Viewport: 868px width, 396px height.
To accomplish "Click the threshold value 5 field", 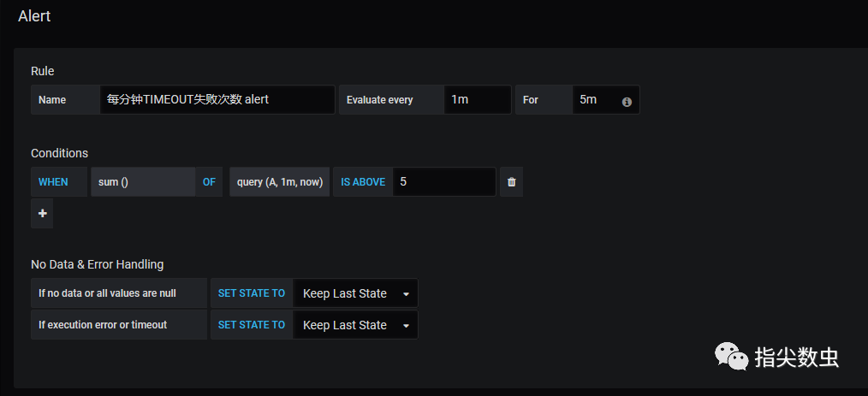I will [444, 182].
